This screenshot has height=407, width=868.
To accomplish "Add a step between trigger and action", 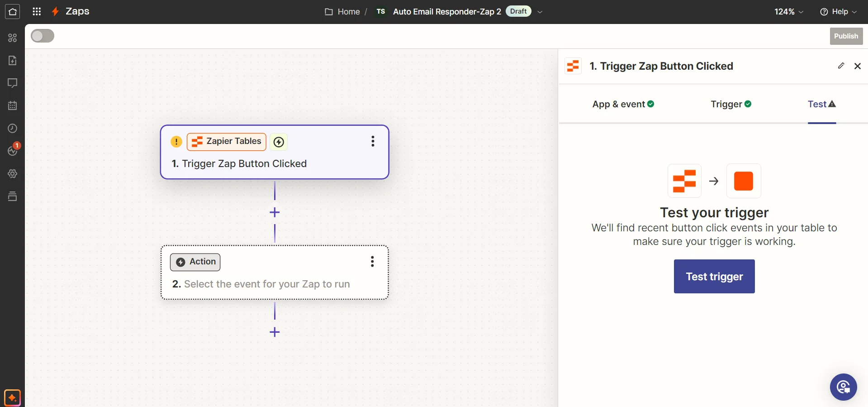I will point(275,212).
